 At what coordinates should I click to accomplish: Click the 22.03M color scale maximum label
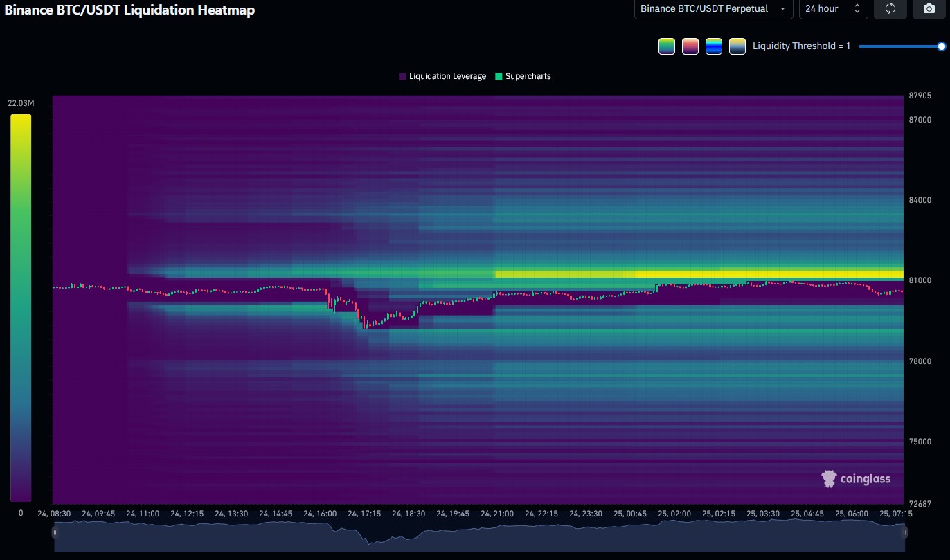[x=21, y=103]
